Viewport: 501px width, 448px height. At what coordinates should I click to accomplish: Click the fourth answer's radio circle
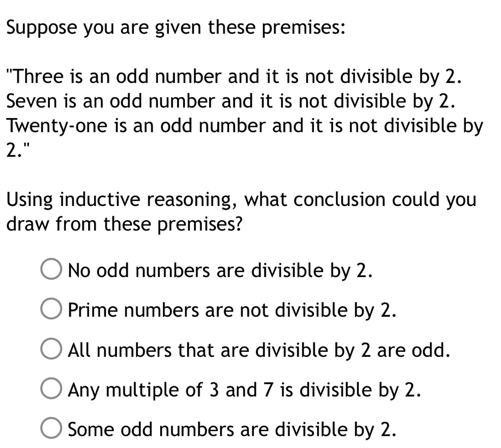[51, 389]
